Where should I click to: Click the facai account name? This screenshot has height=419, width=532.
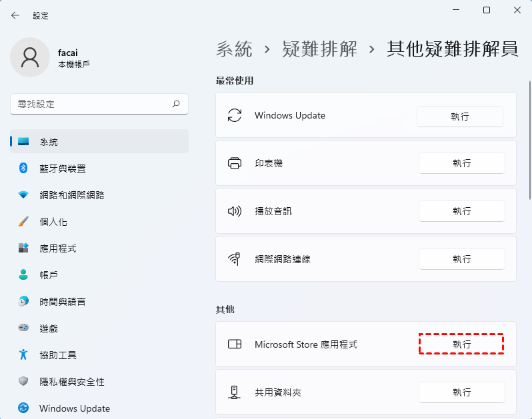68,53
